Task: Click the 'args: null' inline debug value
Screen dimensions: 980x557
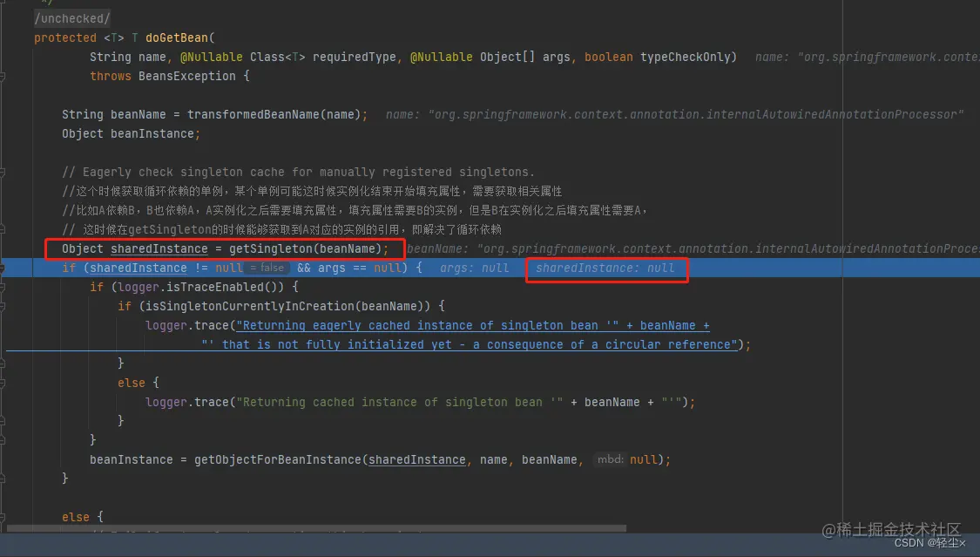Action: (474, 268)
